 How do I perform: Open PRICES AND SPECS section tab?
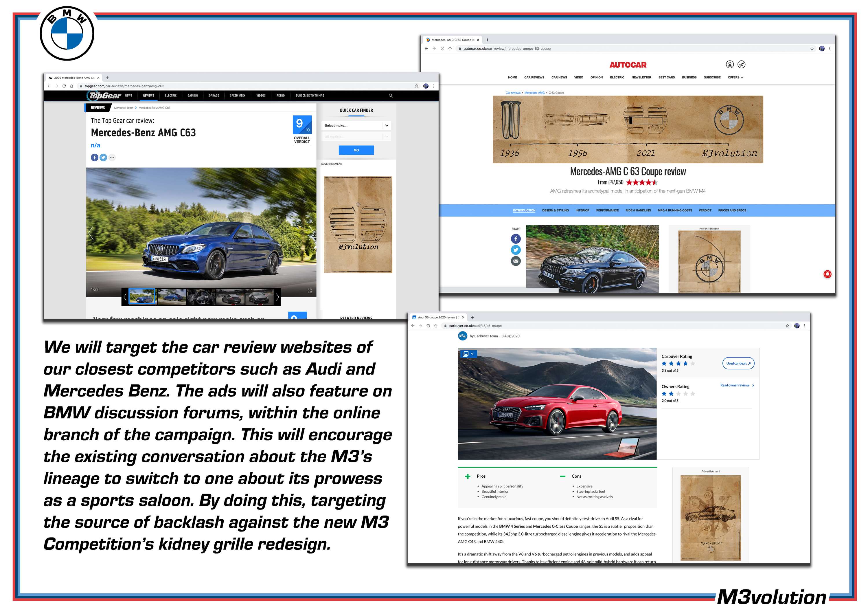click(x=732, y=210)
